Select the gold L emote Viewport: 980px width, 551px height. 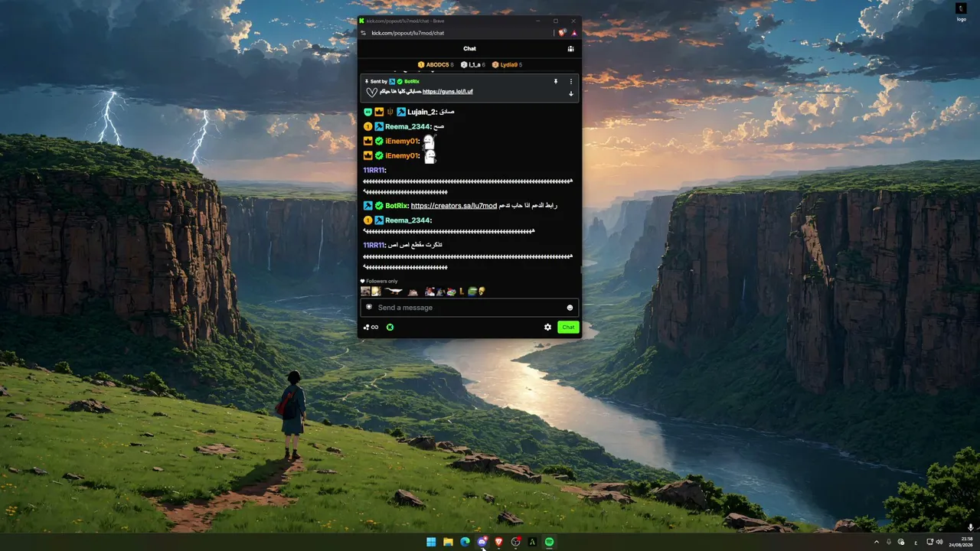462,291
